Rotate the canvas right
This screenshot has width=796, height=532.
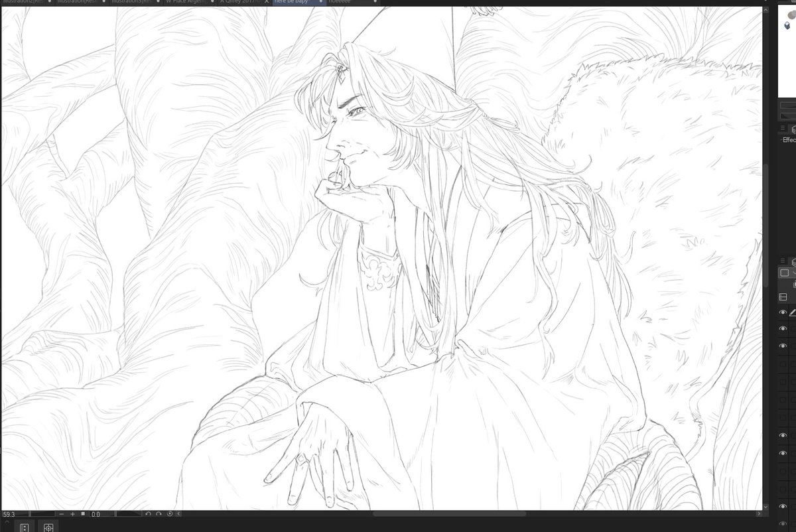pyautogui.click(x=159, y=514)
